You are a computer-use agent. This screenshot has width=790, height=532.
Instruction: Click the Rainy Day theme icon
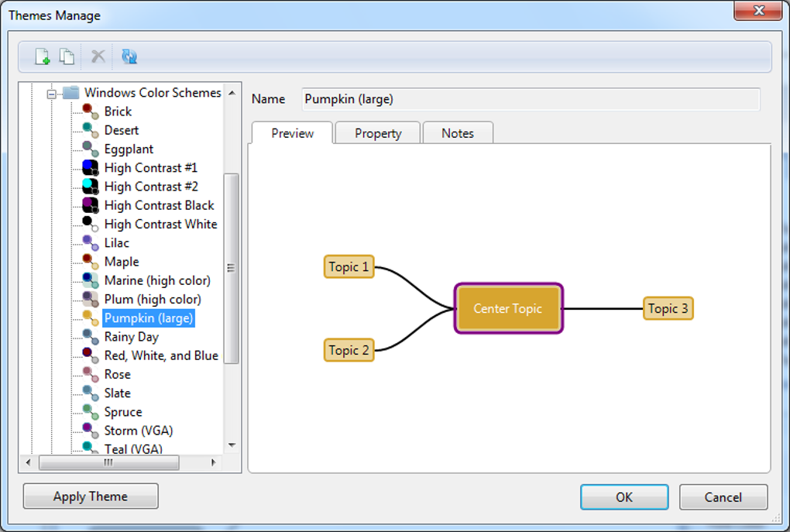click(91, 337)
